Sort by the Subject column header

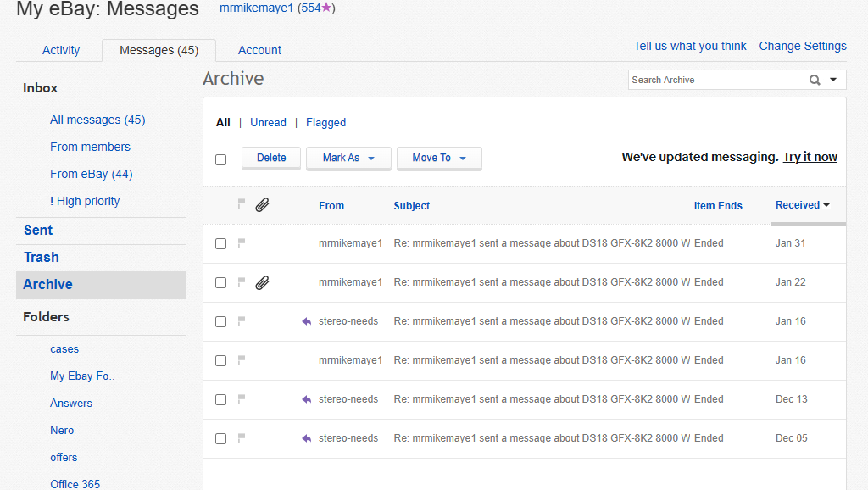click(x=412, y=205)
